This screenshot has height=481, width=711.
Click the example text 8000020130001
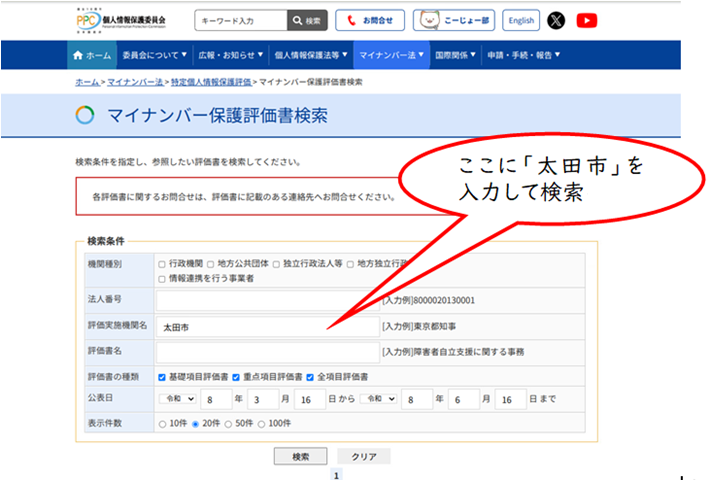444,300
